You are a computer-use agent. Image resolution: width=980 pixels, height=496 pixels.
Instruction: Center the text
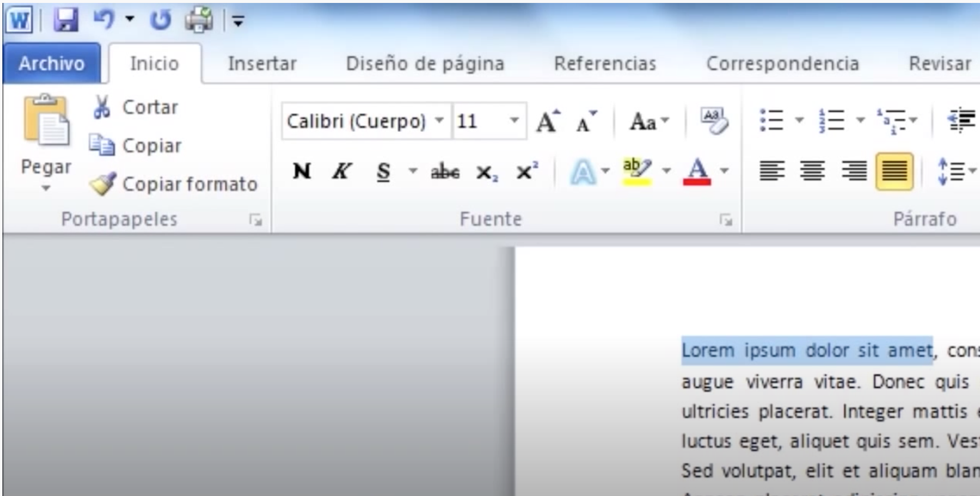(812, 171)
